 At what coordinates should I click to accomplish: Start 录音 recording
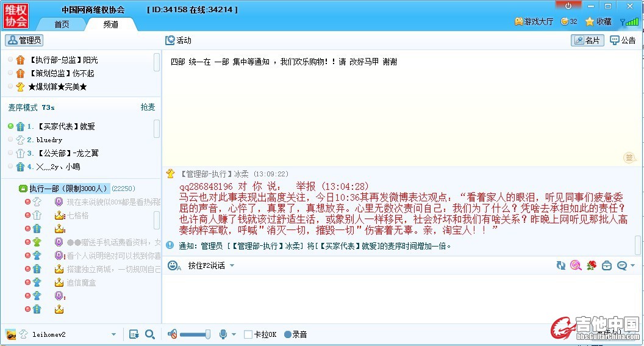[296, 334]
